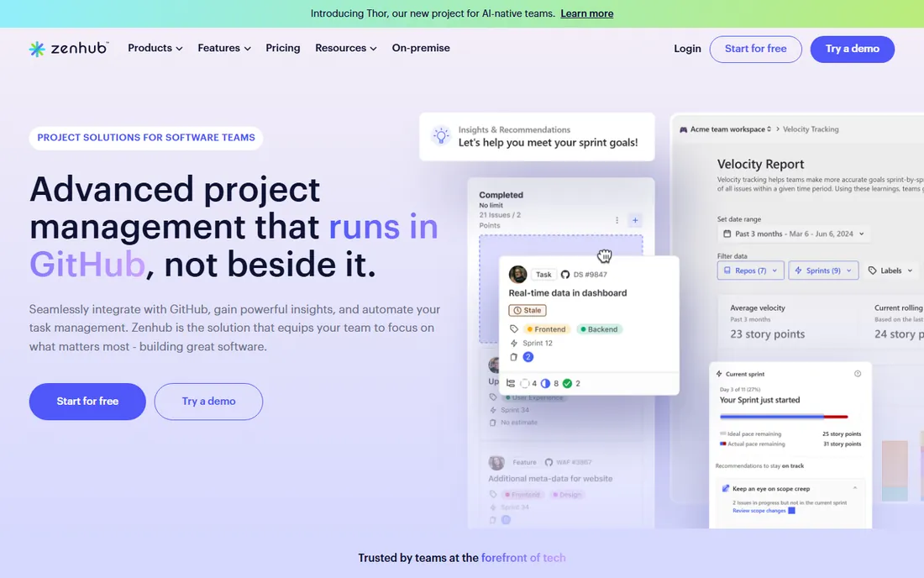Click the half-filled in-progress circle icon
The image size is (924, 578).
click(x=546, y=384)
